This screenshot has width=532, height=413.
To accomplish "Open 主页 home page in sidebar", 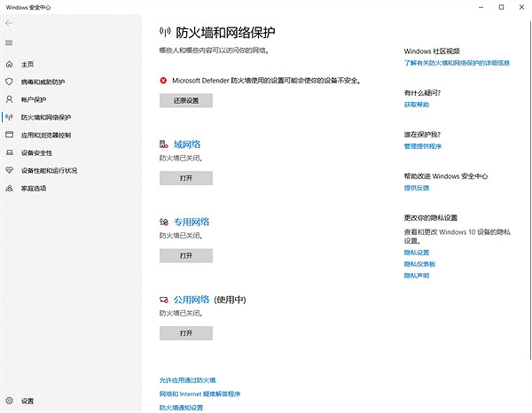I will point(27,64).
